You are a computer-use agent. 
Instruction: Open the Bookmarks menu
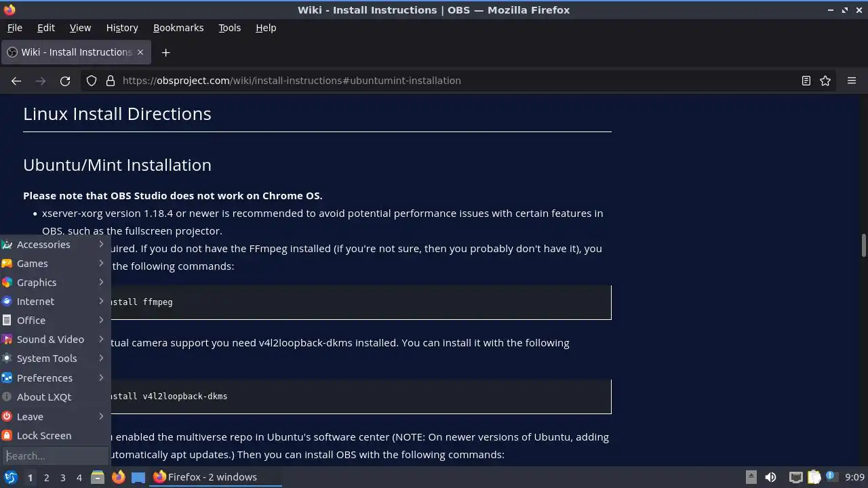click(178, 28)
